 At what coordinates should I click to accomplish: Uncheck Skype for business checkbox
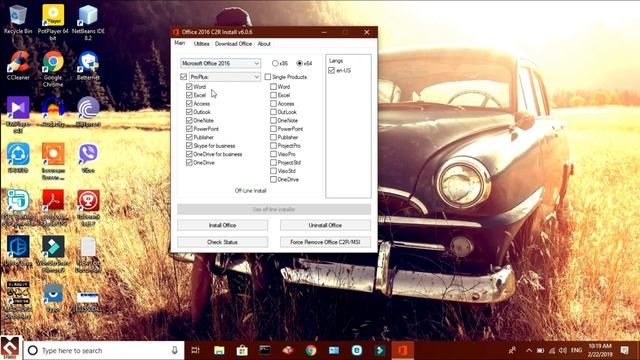189,146
